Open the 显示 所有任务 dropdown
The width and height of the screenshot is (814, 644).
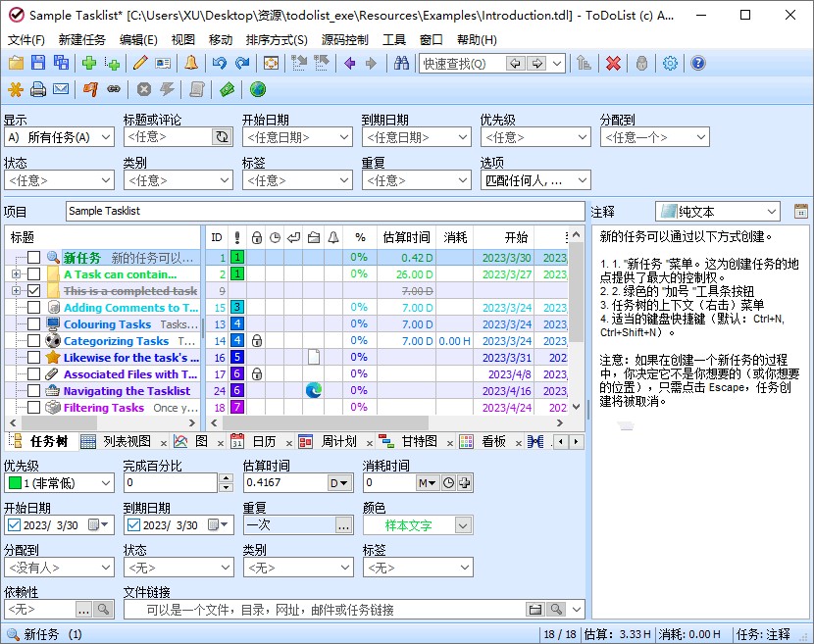point(59,137)
